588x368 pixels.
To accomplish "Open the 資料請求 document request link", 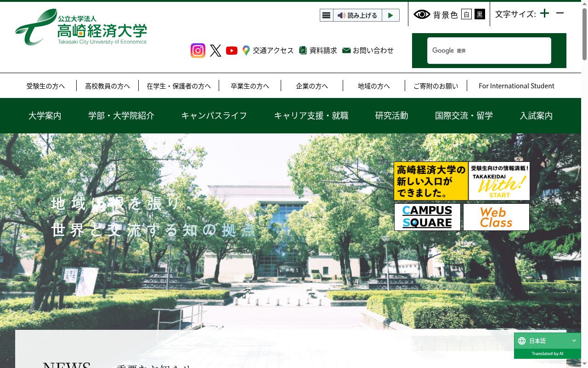I will coord(318,51).
